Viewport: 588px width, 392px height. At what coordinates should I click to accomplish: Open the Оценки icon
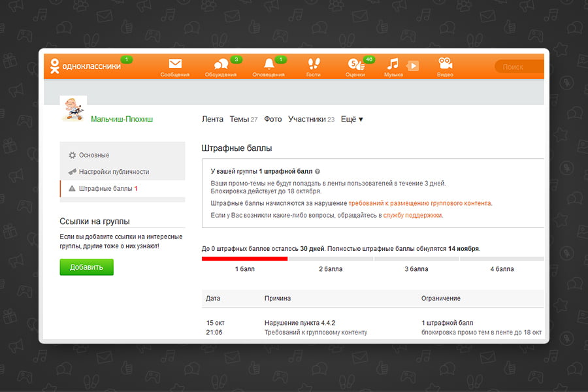355,64
